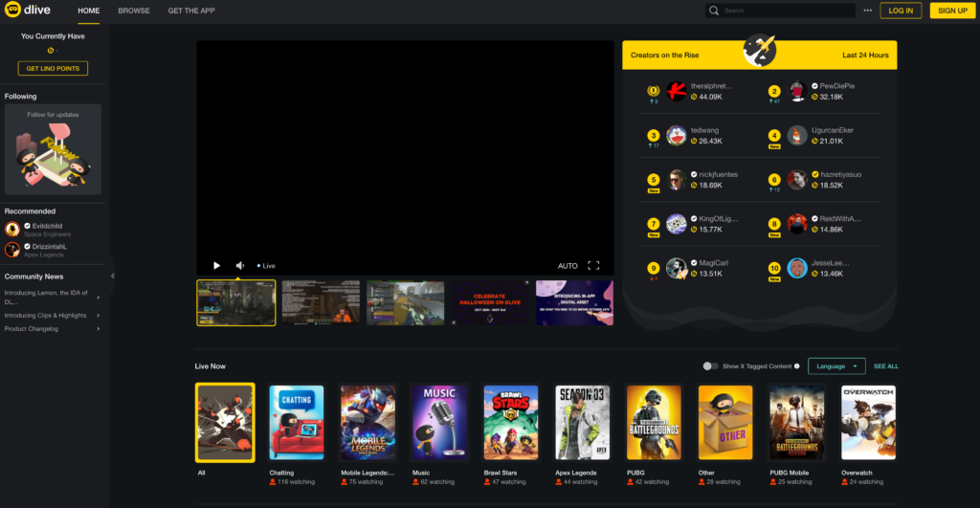The width and height of the screenshot is (980, 508).
Task: Select the third stream thumbnail
Action: [405, 302]
